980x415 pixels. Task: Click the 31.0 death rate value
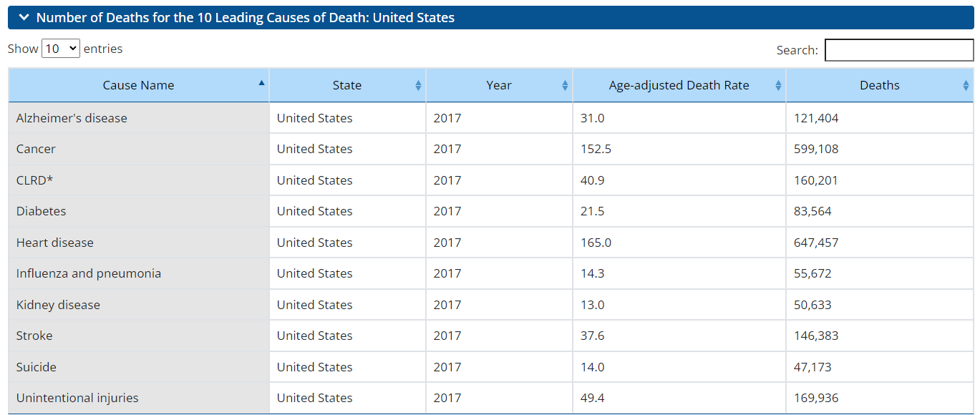593,118
